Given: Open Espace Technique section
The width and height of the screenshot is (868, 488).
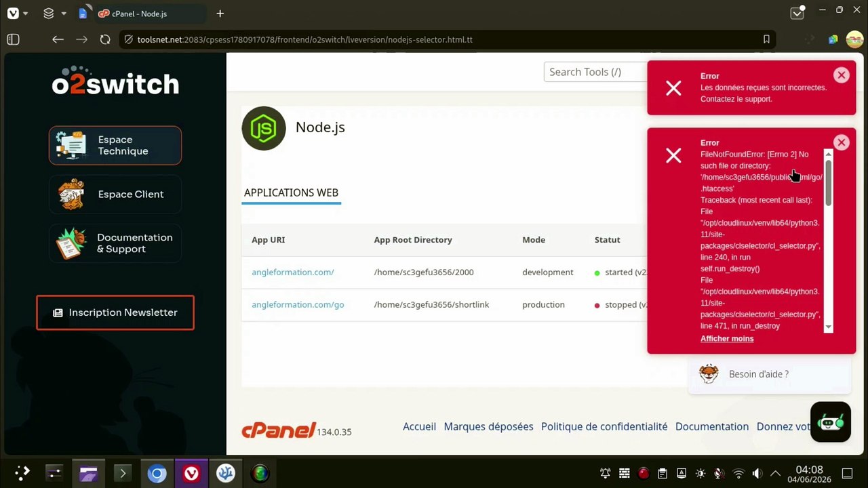Looking at the screenshot, I should (x=115, y=145).
